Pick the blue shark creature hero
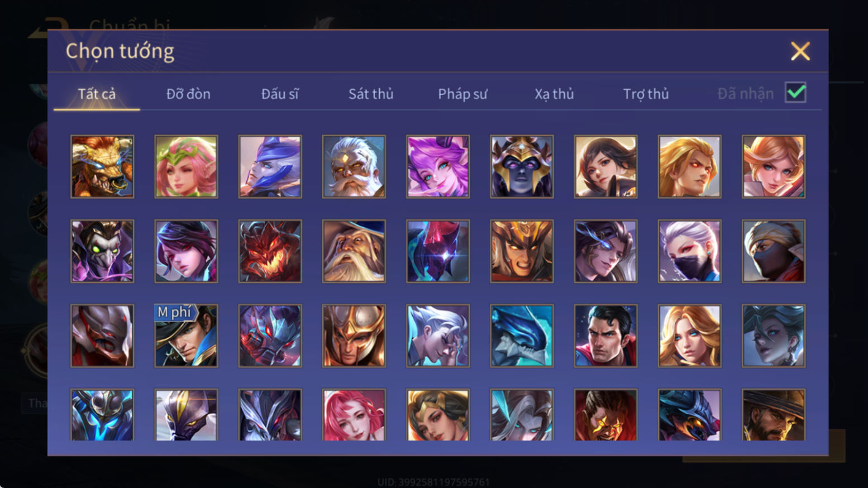868x488 pixels. coord(522,336)
